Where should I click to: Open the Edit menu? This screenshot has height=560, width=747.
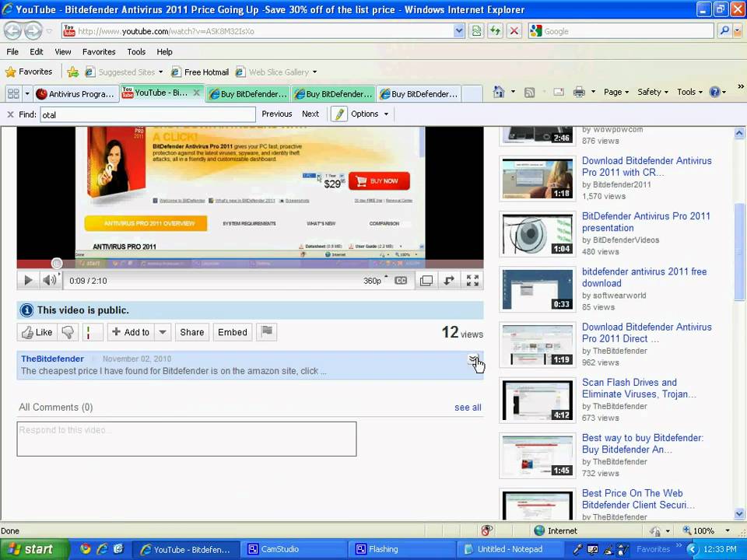point(37,51)
